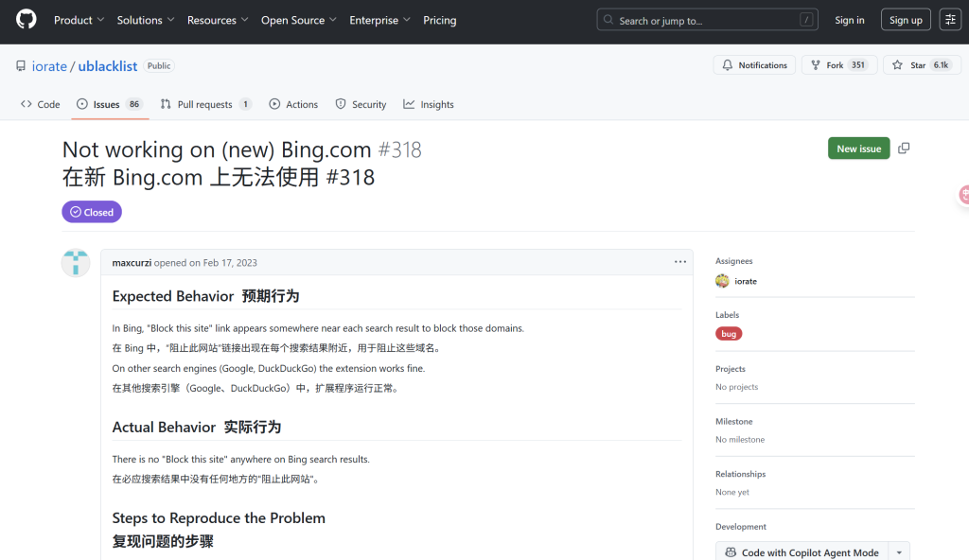The height and width of the screenshot is (560, 969).
Task: Focus the Search or jump to field
Action: 707,20
